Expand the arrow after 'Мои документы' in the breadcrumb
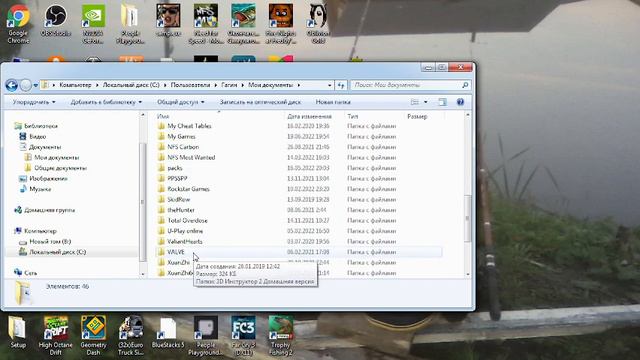This screenshot has height=360, width=640. 299,85
